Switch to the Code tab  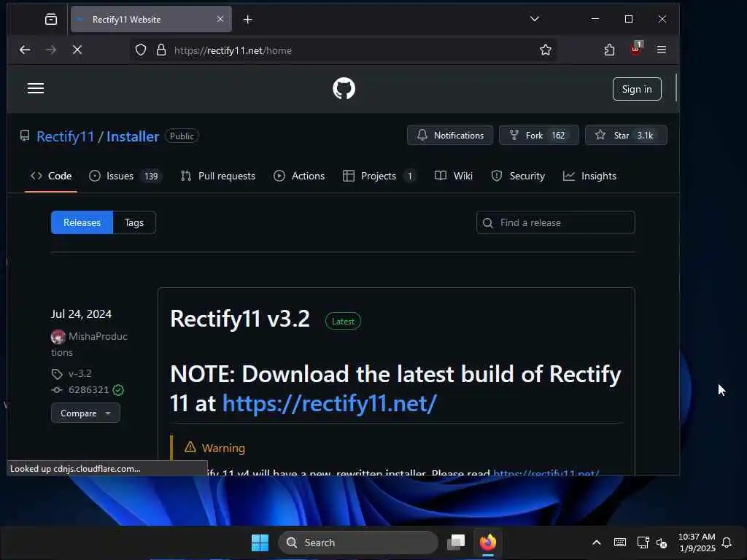(x=51, y=176)
